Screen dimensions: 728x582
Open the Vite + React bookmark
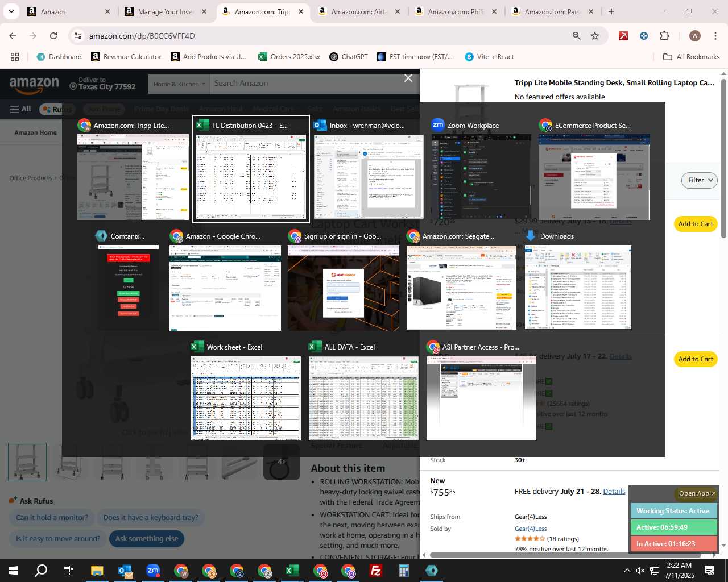(x=489, y=57)
